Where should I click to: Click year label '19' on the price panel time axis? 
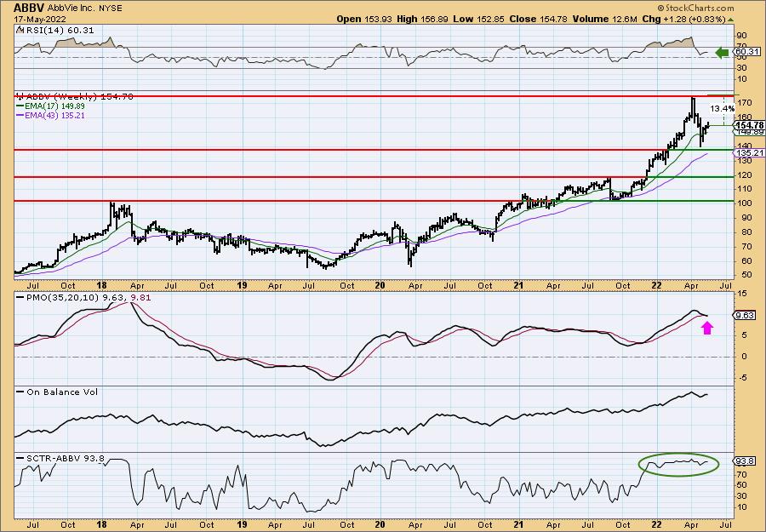click(241, 285)
